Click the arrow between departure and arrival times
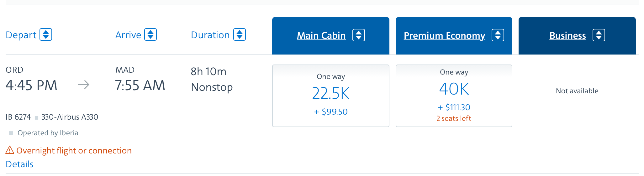The width and height of the screenshot is (644, 176). pyautogui.click(x=83, y=85)
